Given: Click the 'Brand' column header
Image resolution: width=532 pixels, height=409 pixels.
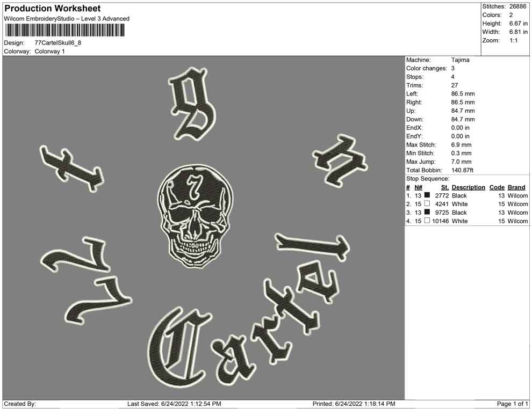Looking at the screenshot, I should coord(516,187).
